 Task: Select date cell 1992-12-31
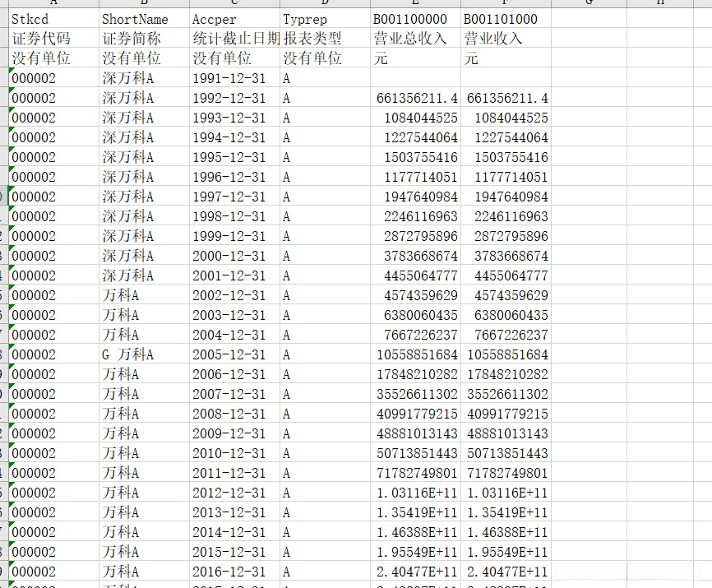(x=235, y=98)
